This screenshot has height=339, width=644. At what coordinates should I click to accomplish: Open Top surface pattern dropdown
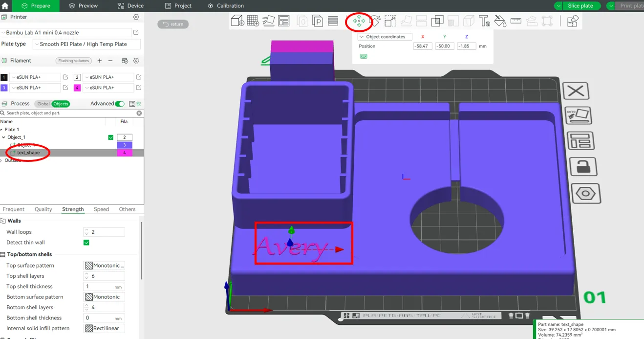(x=104, y=266)
